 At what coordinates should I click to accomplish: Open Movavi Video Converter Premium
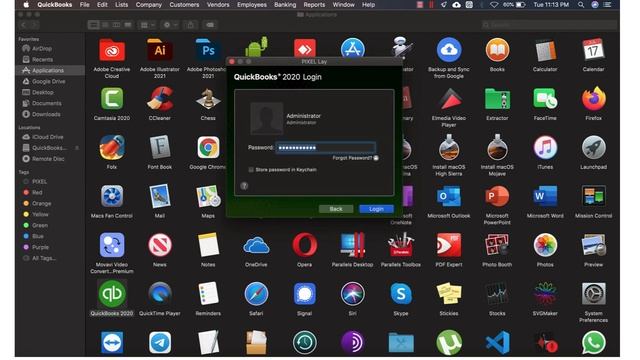(112, 245)
